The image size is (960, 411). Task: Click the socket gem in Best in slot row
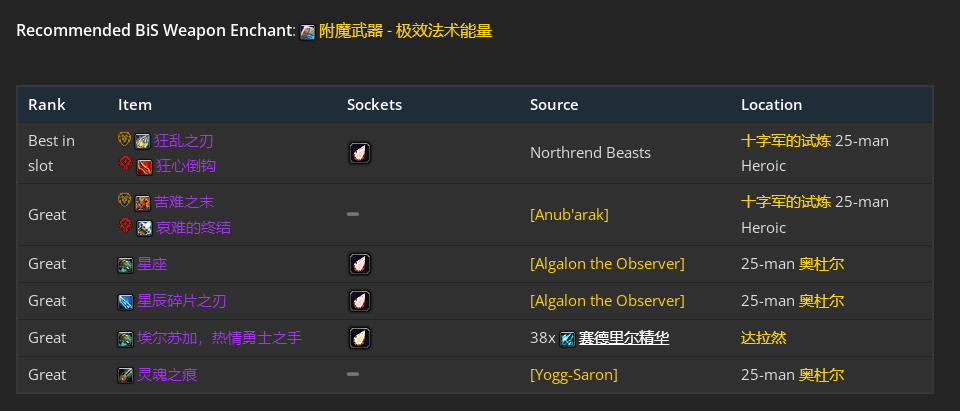(359, 153)
